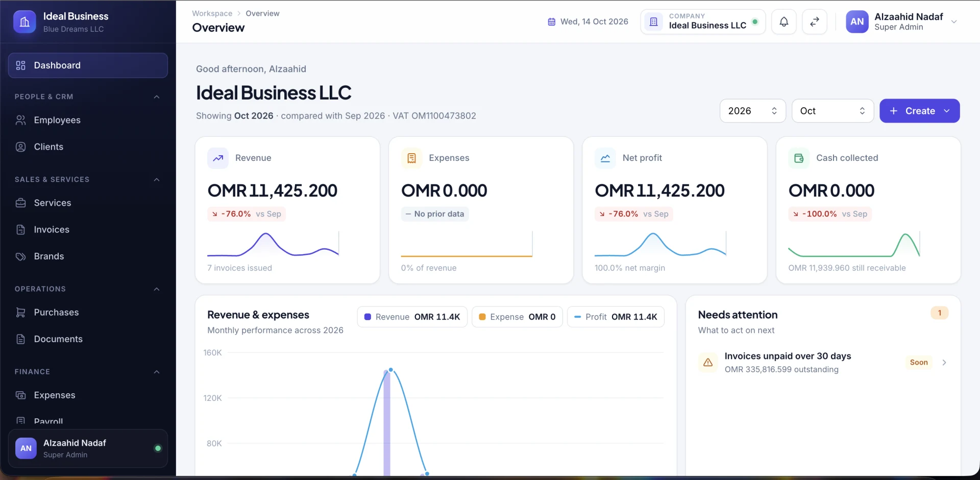
Task: Click the highlighted bar in Revenue & expenses chart
Action: click(387, 423)
